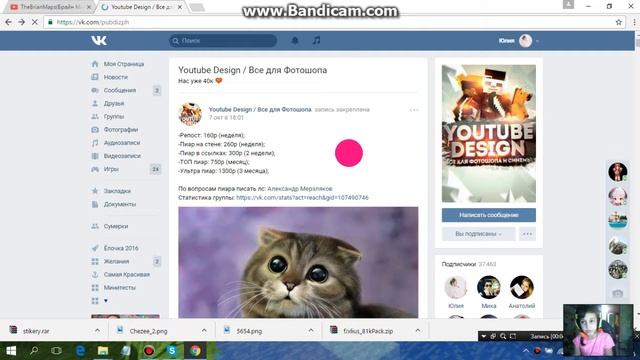Open Министисты app in sidebar

click(119, 287)
